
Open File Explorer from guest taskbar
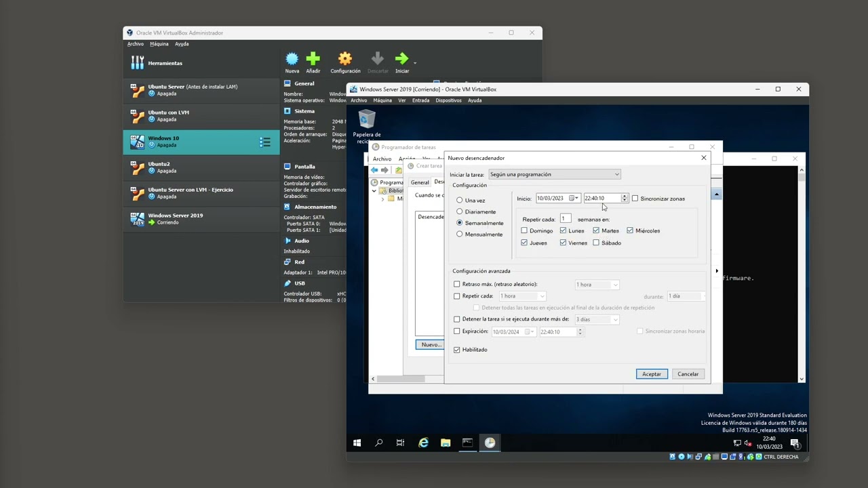pyautogui.click(x=446, y=443)
